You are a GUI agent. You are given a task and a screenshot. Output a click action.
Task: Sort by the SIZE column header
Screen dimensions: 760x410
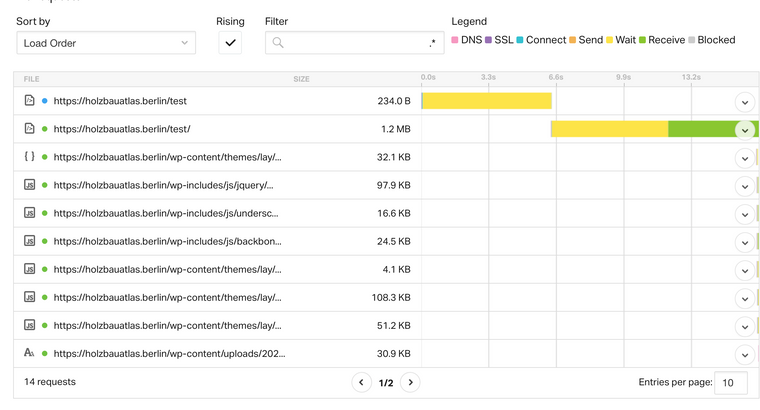pos(301,79)
